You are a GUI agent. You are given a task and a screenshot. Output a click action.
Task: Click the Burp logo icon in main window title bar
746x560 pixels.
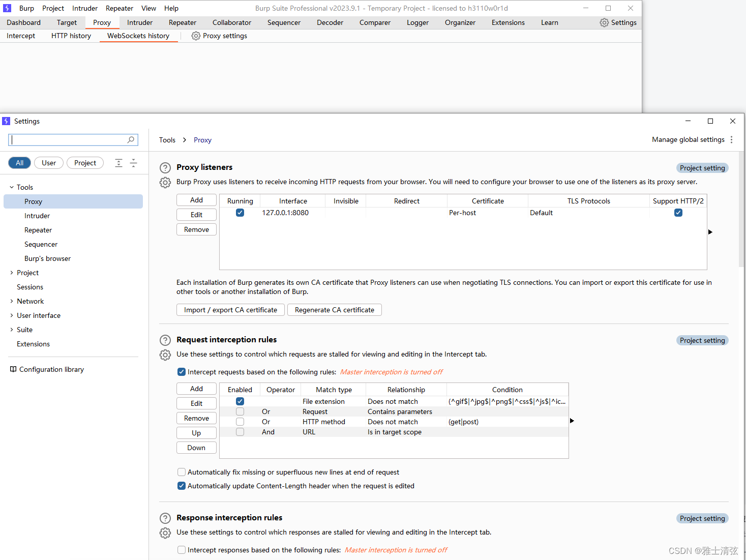7,8
